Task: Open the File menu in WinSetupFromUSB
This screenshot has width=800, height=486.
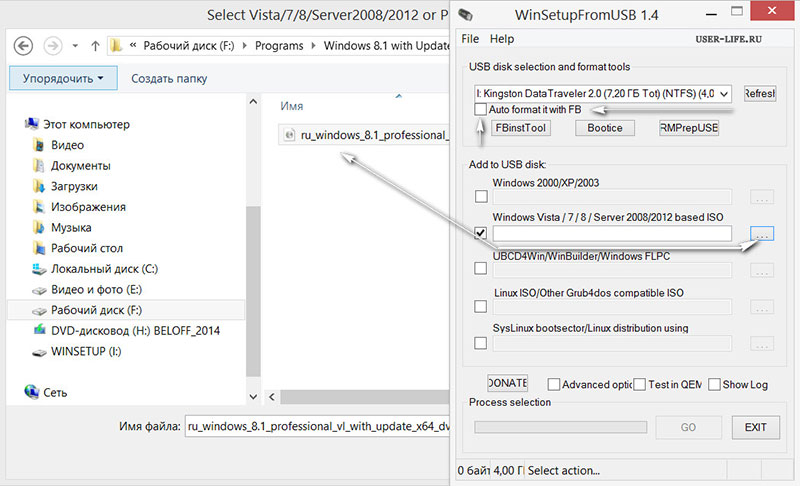Action: coord(470,39)
